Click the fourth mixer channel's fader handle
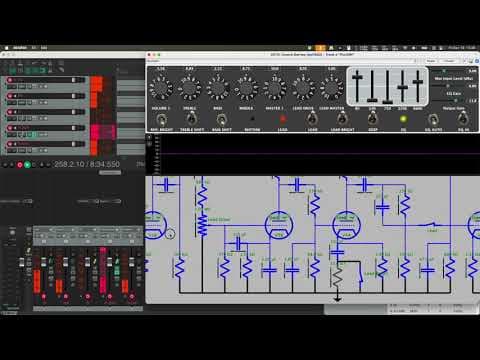The image size is (480, 360). click(110, 262)
